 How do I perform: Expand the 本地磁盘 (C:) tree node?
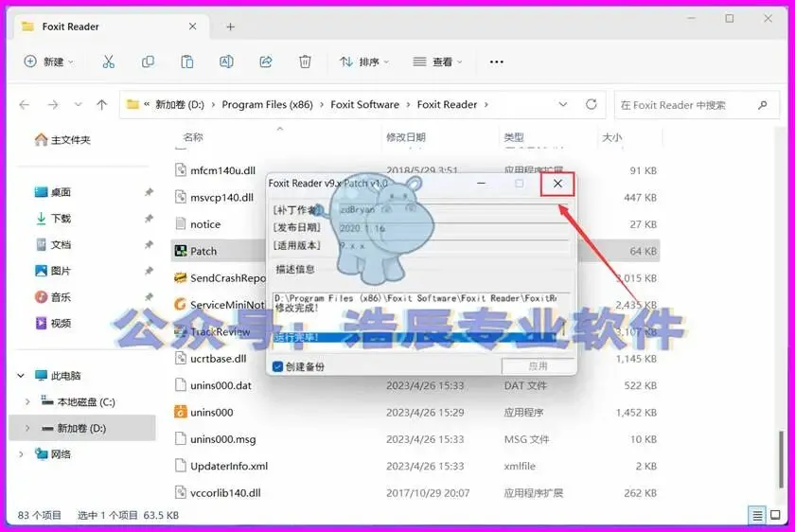[x=27, y=402]
